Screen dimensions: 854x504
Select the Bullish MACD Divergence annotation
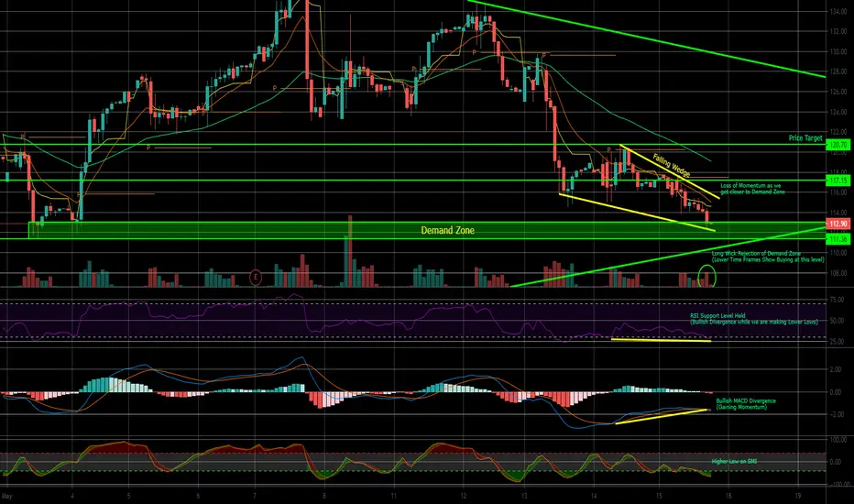pyautogui.click(x=746, y=404)
